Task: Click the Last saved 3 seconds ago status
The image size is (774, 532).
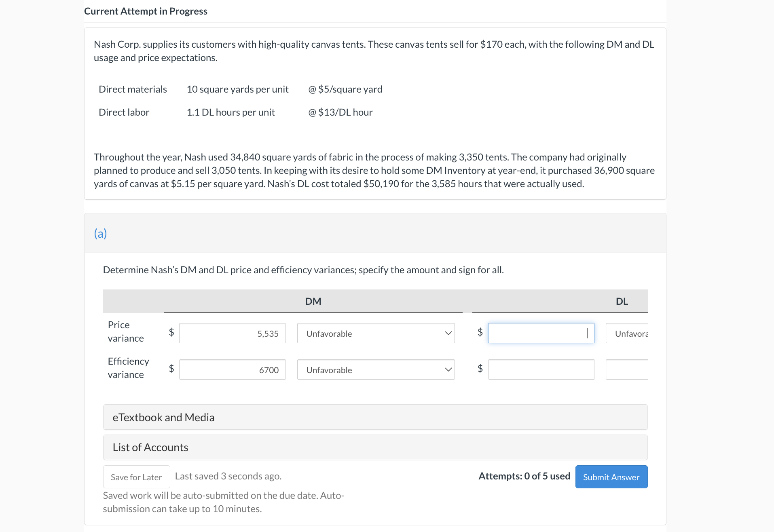Action: click(228, 476)
